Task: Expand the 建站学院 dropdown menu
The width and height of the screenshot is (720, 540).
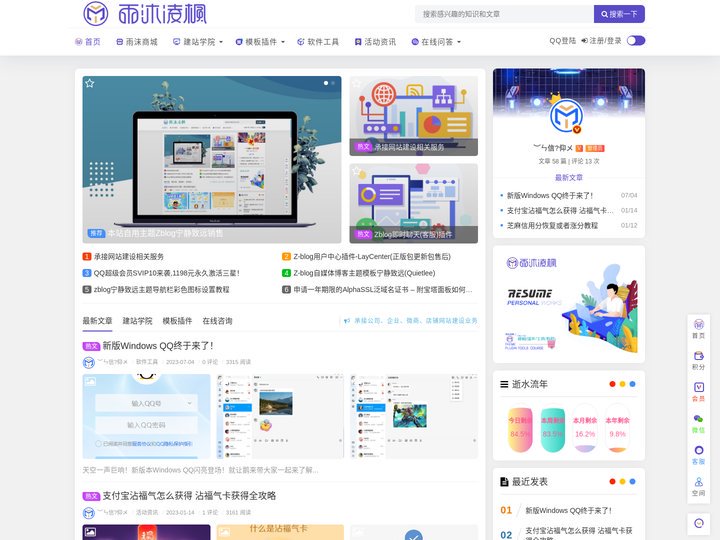Action: [x=197, y=42]
